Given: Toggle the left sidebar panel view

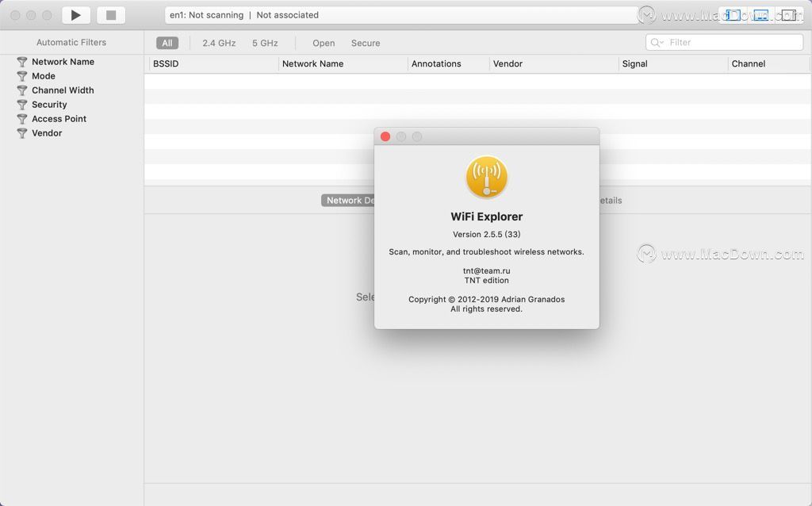Looking at the screenshot, I should [733, 15].
